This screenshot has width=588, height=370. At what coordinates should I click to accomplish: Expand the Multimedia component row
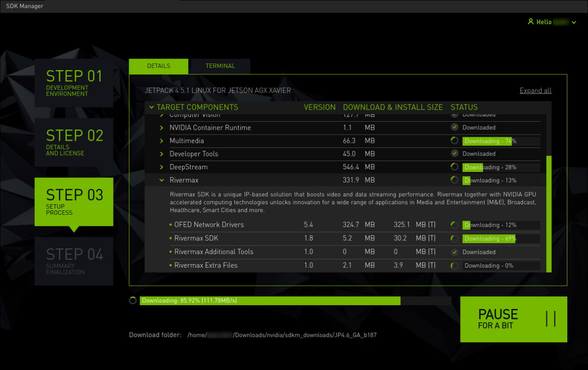tap(162, 141)
